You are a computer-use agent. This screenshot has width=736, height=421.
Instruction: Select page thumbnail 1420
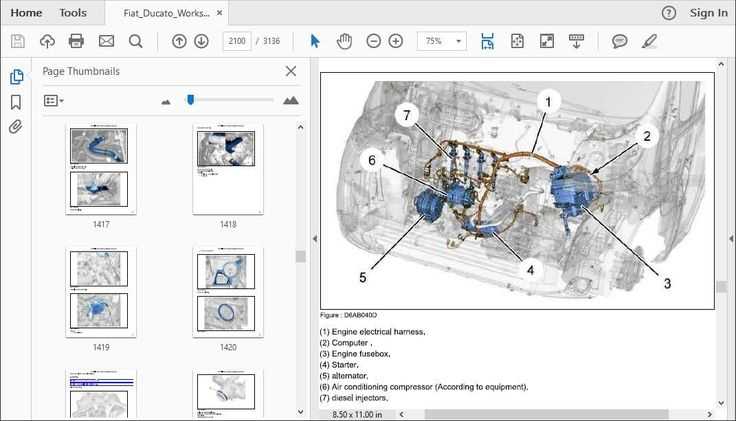tap(228, 292)
